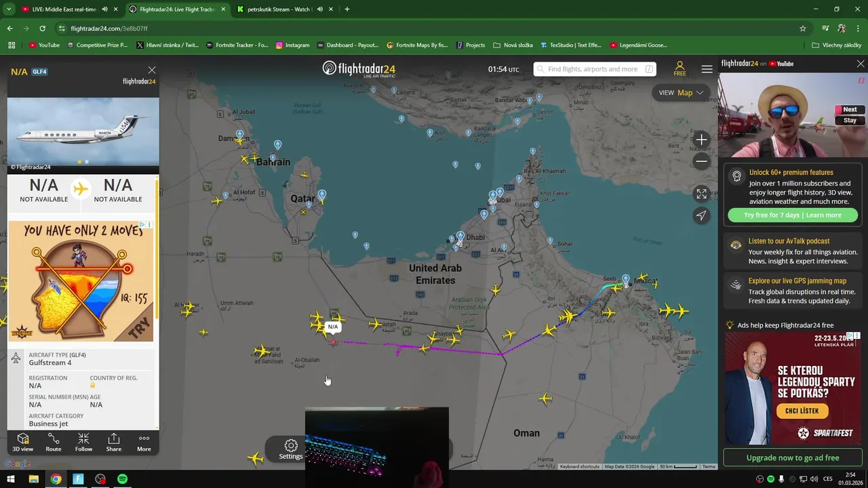Click the taskbar clock showing 2:54
Viewport: 868px width, 488px height.
[850, 479]
